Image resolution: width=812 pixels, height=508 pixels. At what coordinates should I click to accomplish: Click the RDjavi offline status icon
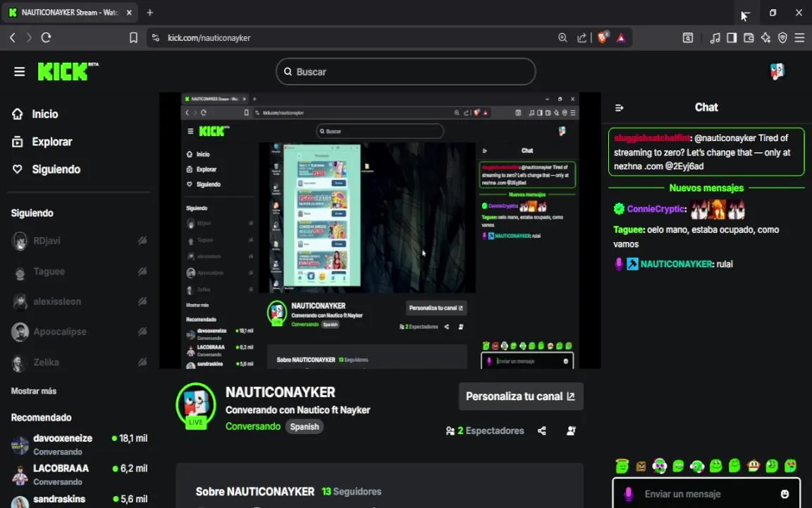click(142, 241)
